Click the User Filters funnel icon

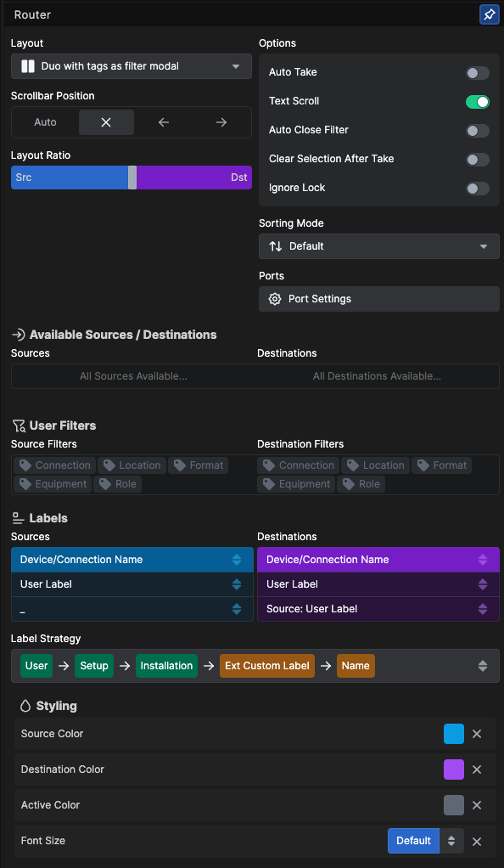pos(19,426)
